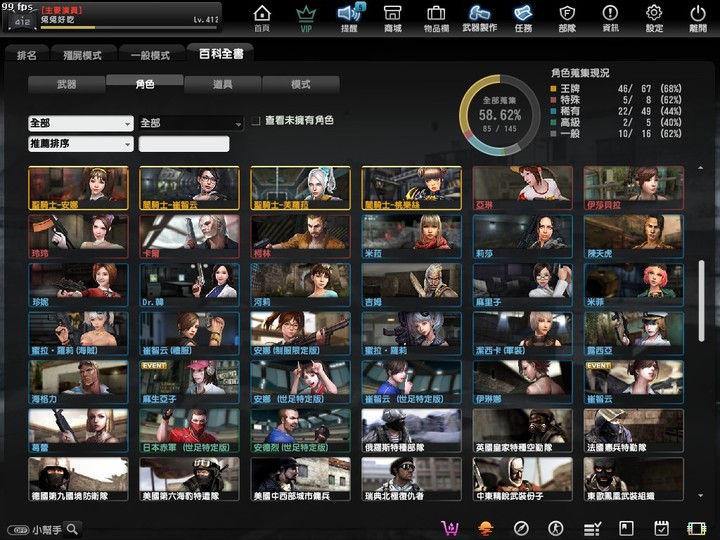720x540 pixels.
Task: Open the 部隊 clan shield icon
Action: 567,17
